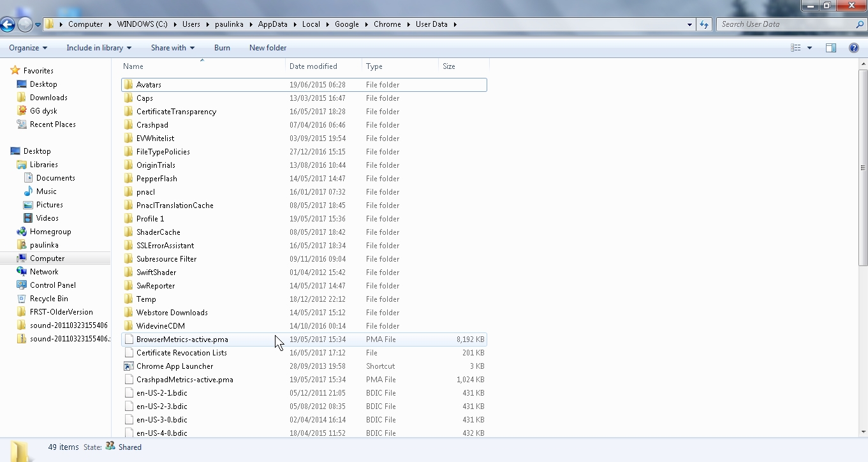The height and width of the screenshot is (462, 868).
Task: Expand the Chrome breadcrumb arrow
Action: pyautogui.click(x=409, y=24)
